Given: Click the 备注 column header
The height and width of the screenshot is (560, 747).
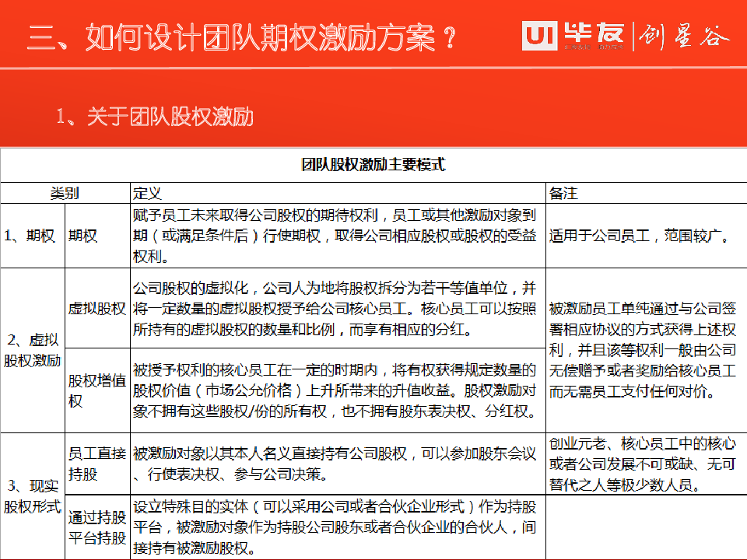Looking at the screenshot, I should click(563, 193).
